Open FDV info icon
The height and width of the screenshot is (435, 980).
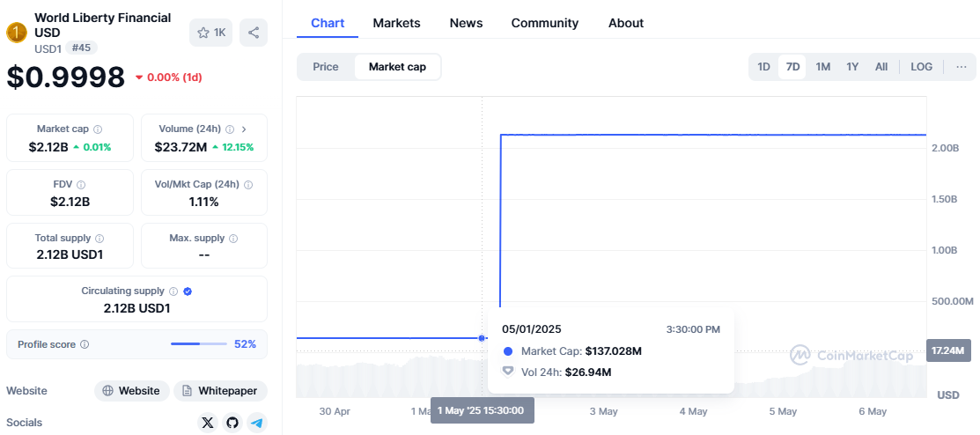tap(81, 184)
